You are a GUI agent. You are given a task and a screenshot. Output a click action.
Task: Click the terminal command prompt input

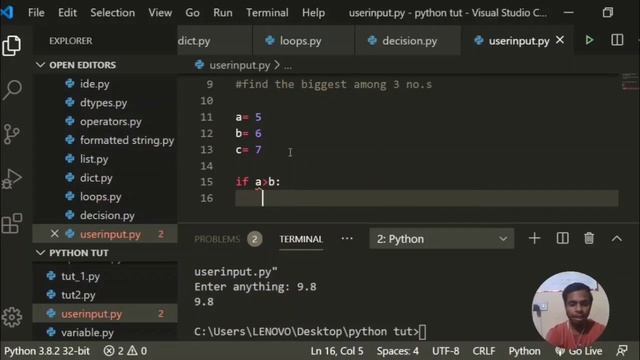click(422, 332)
